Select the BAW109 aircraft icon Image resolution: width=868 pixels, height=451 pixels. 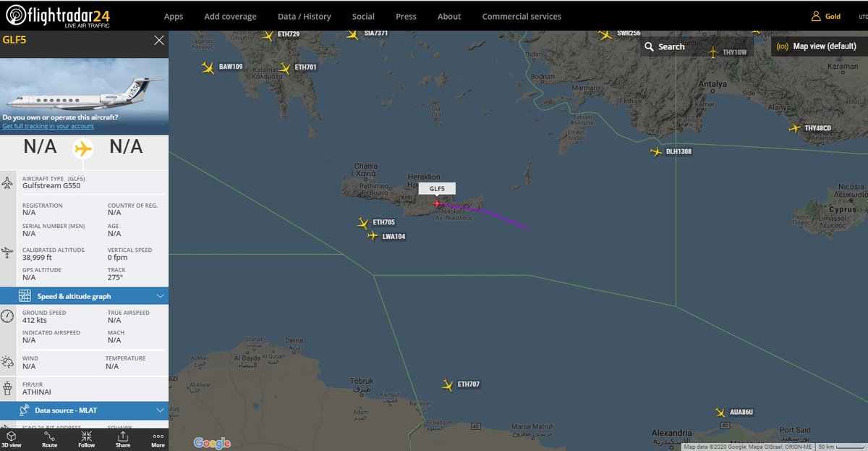pyautogui.click(x=208, y=68)
